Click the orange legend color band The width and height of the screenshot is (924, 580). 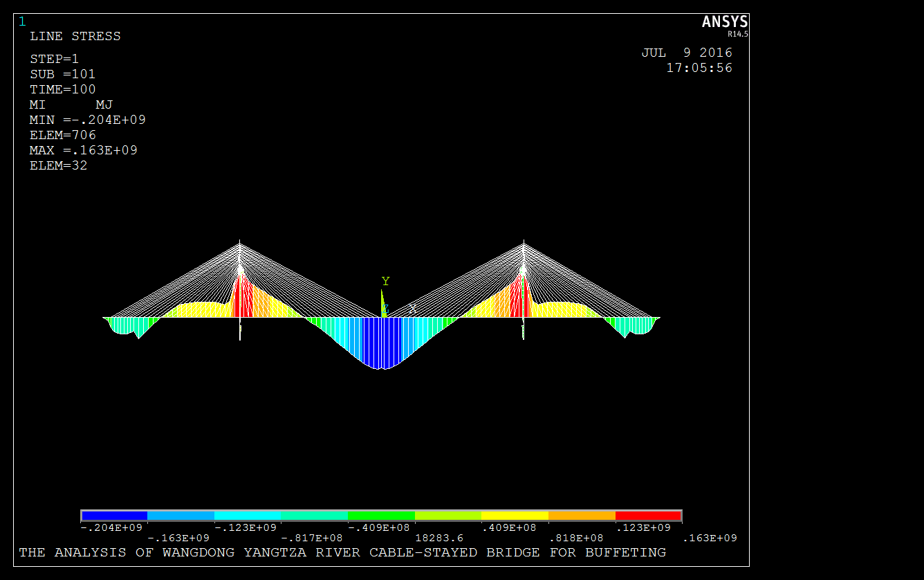tap(582, 516)
